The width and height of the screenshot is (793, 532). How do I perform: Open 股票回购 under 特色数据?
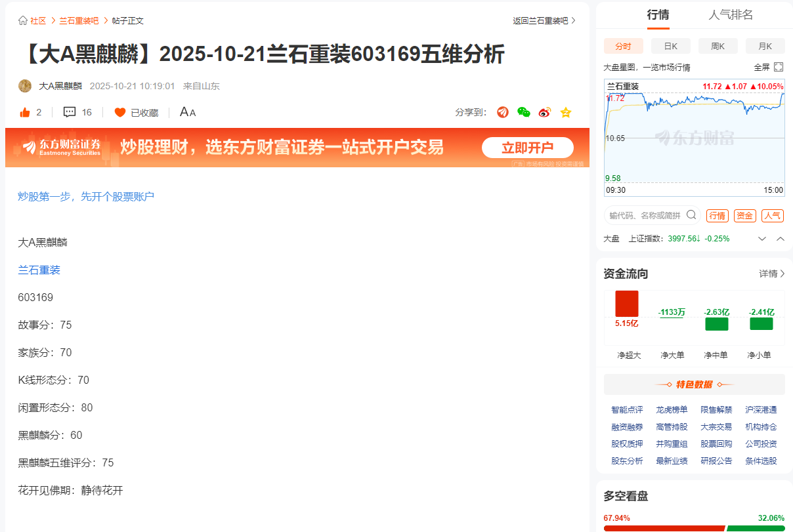click(x=716, y=443)
